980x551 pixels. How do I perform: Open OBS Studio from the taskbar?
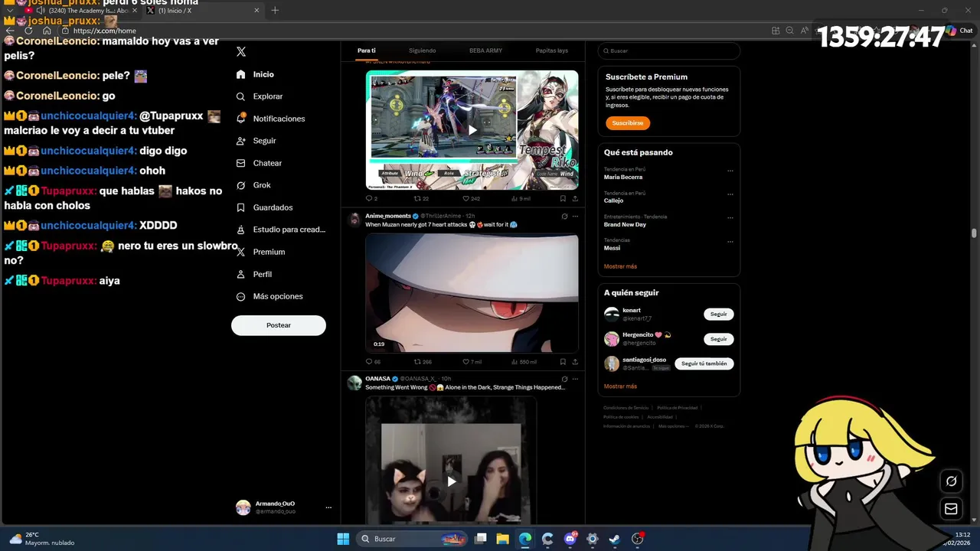[637, 539]
